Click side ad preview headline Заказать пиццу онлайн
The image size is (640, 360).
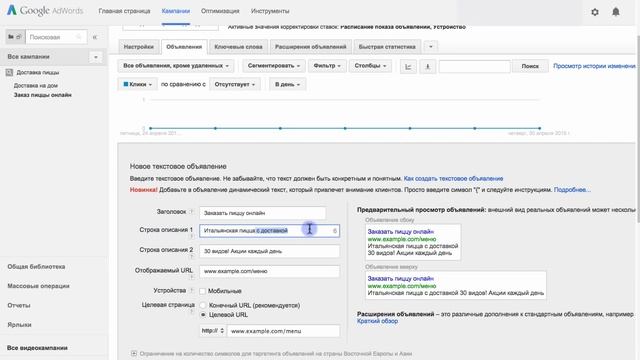[x=400, y=231]
